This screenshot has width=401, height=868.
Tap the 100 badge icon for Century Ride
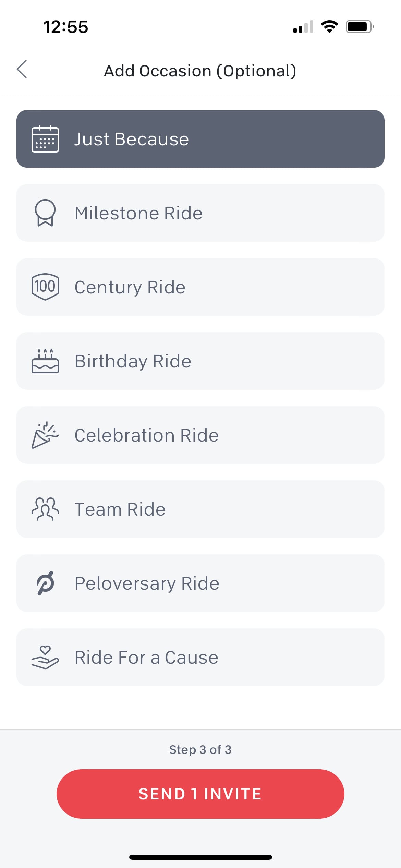[45, 287]
